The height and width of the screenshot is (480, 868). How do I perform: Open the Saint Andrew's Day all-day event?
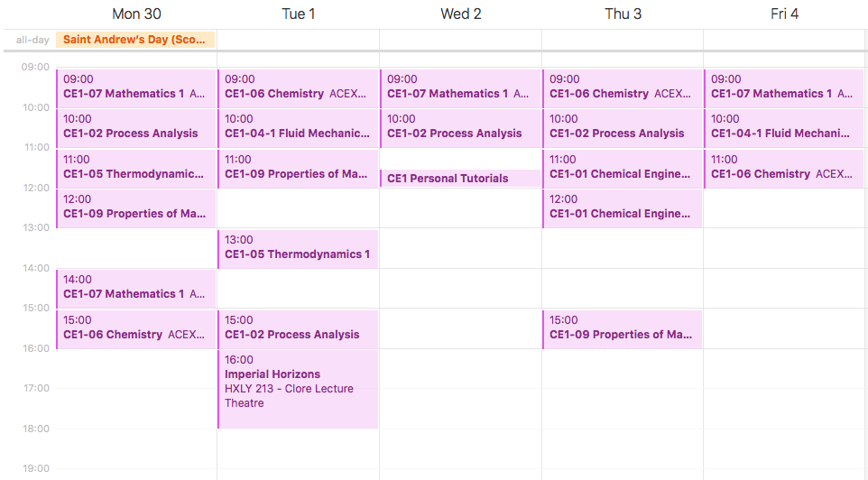[135, 40]
